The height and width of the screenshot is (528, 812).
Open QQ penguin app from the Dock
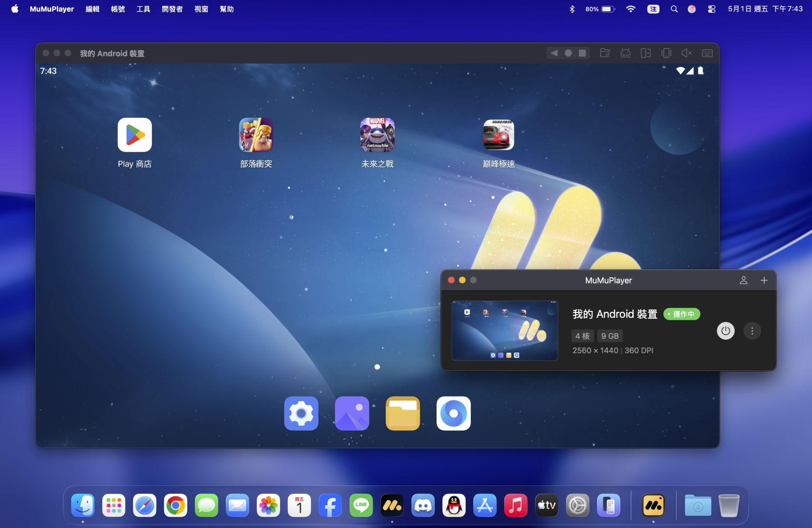pyautogui.click(x=454, y=506)
